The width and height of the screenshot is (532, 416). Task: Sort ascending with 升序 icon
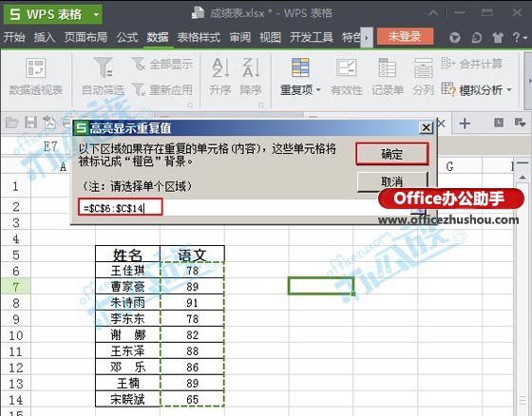220,67
